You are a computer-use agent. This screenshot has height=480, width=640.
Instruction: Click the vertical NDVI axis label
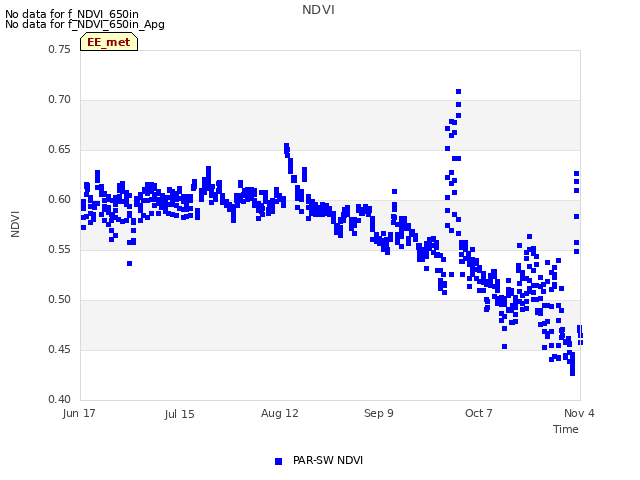pos(15,224)
